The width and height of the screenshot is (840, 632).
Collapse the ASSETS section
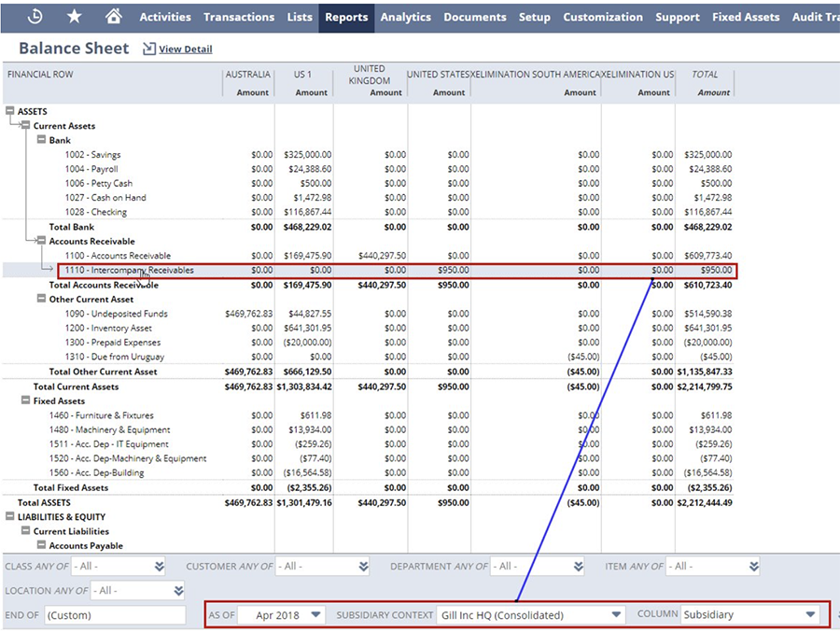(x=10, y=111)
